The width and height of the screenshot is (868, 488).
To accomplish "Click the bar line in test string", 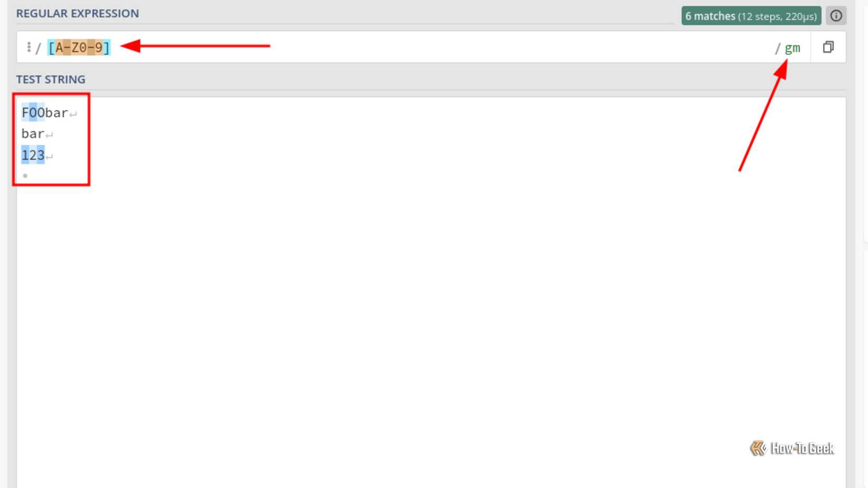I will [33, 134].
